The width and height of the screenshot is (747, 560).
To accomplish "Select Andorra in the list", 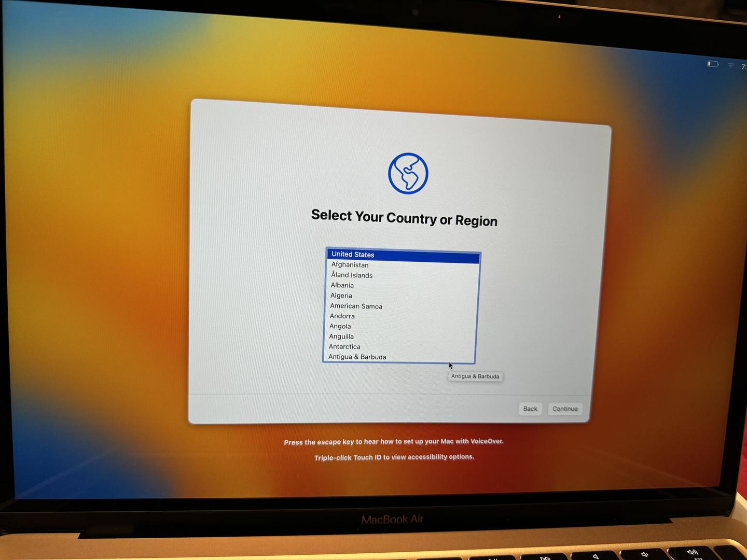I will tap(400, 317).
